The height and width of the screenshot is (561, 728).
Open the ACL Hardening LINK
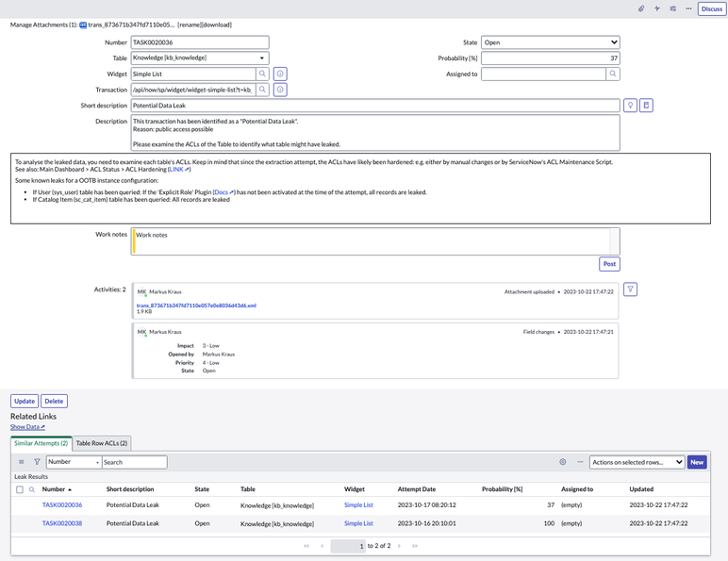tap(179, 170)
